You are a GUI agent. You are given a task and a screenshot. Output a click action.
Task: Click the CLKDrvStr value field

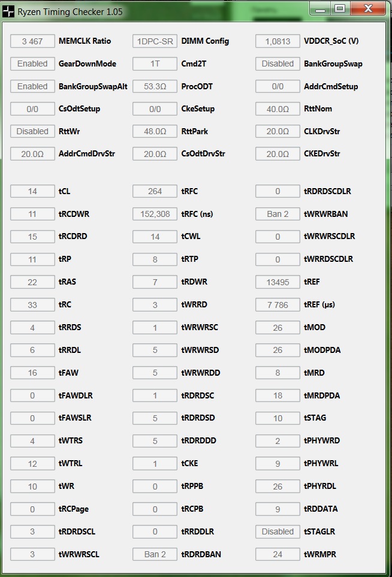click(278, 131)
